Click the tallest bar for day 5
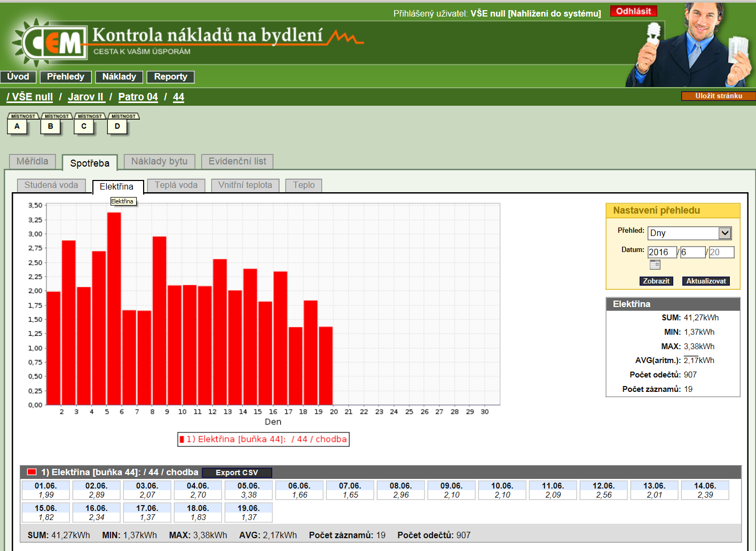This screenshot has width=756, height=551. coord(114,309)
